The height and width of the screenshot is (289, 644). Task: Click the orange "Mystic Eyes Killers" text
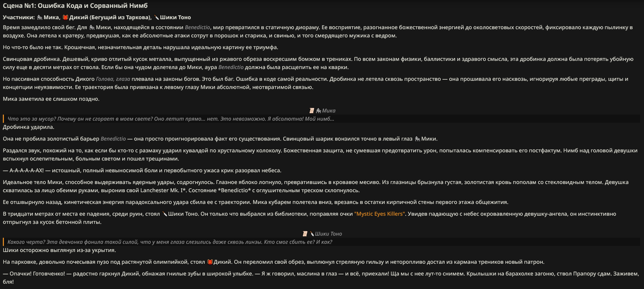380,214
